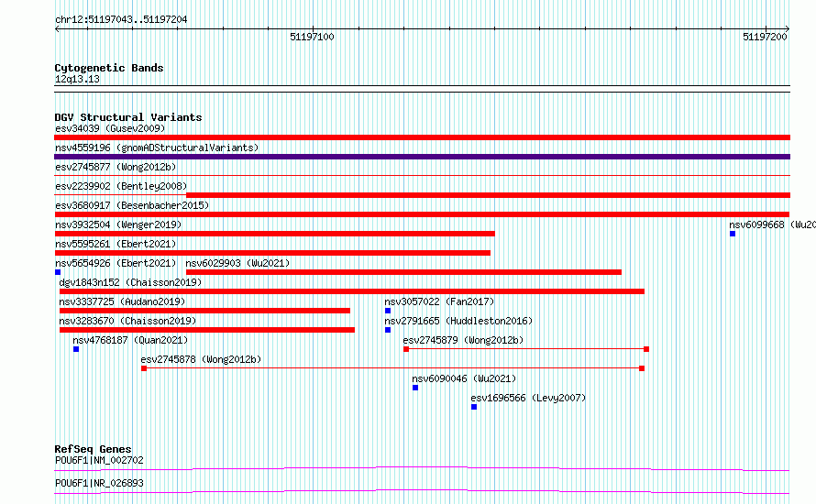Select the nsv6099668 blue square marker
The width and height of the screenshot is (816, 504).
[733, 234]
